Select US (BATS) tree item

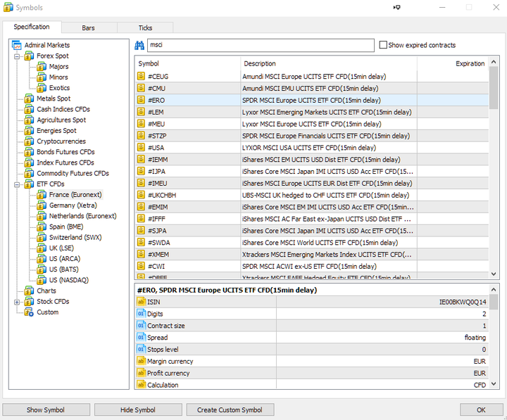coord(63,269)
